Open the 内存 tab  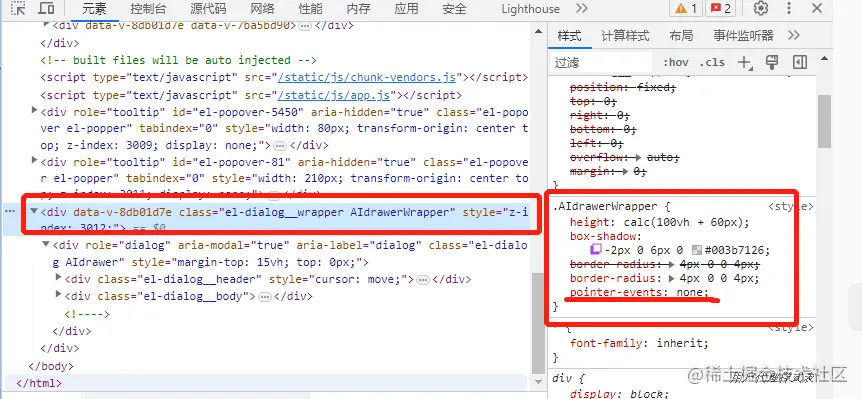pyautogui.click(x=358, y=9)
